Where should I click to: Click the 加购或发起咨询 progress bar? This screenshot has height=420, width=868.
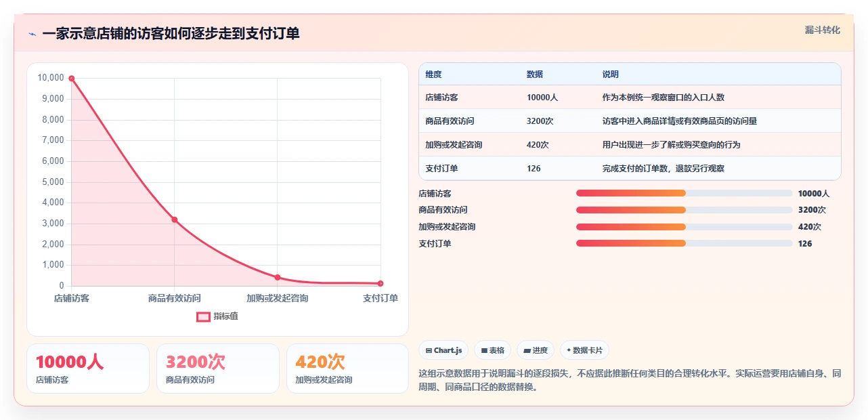[x=684, y=227]
